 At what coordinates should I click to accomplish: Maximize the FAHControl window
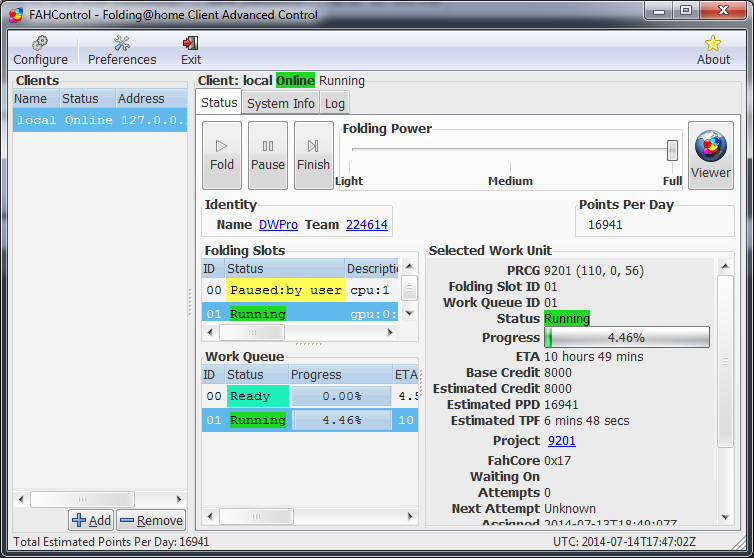click(686, 11)
